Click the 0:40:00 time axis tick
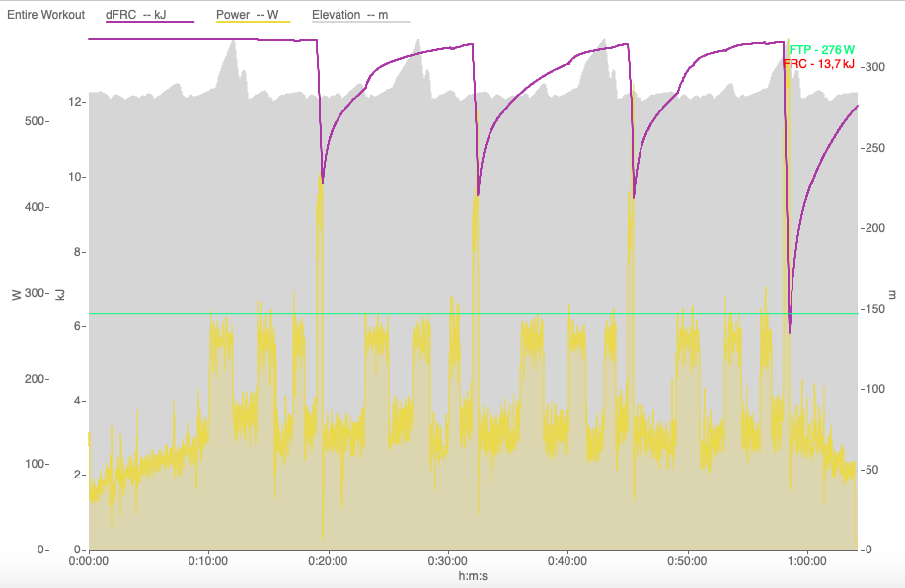Image resolution: width=905 pixels, height=588 pixels. (567, 561)
